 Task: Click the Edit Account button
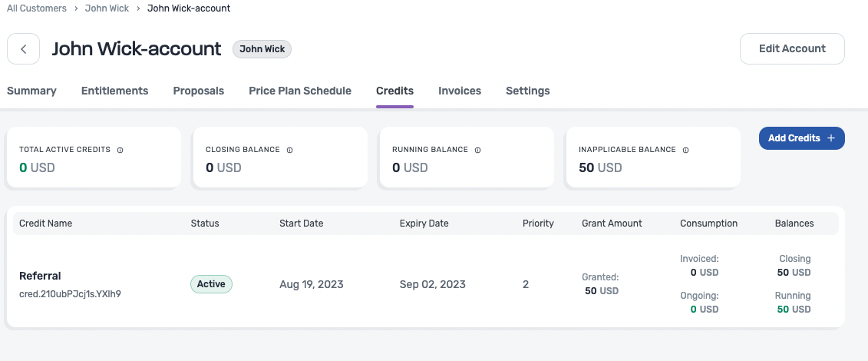[791, 48]
